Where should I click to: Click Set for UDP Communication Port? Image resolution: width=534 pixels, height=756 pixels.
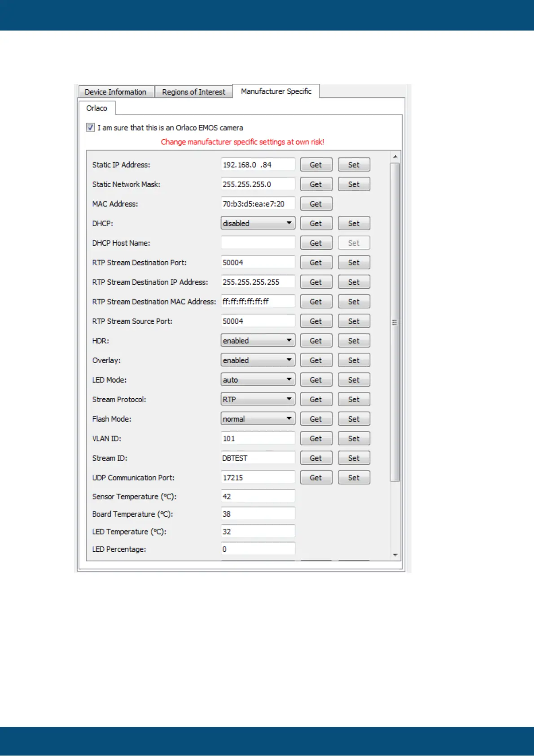[x=354, y=478]
